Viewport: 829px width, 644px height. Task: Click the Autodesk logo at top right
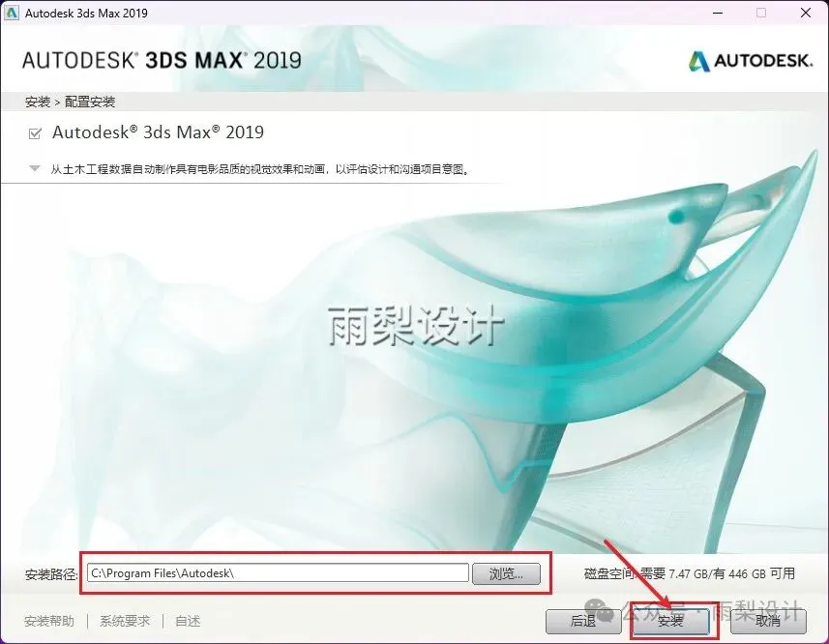click(751, 61)
